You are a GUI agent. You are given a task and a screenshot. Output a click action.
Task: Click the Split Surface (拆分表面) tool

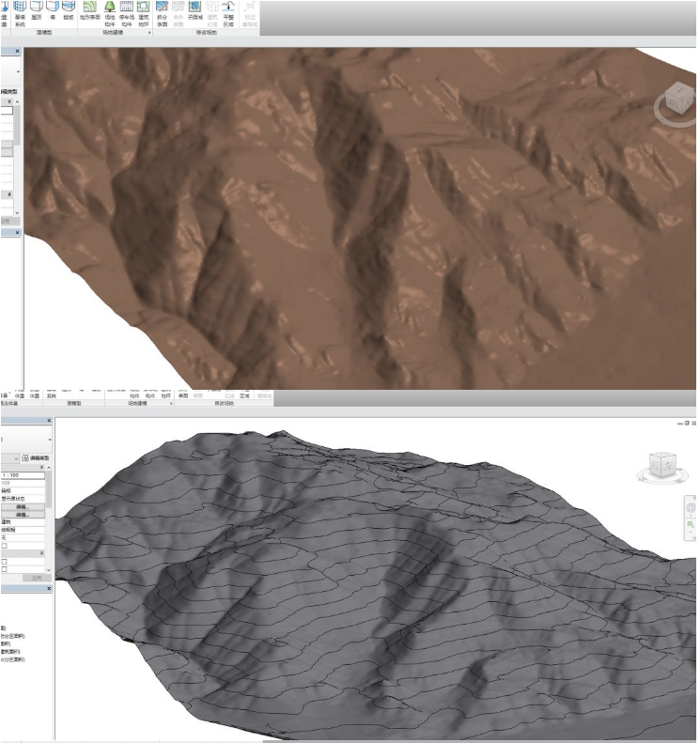(163, 13)
